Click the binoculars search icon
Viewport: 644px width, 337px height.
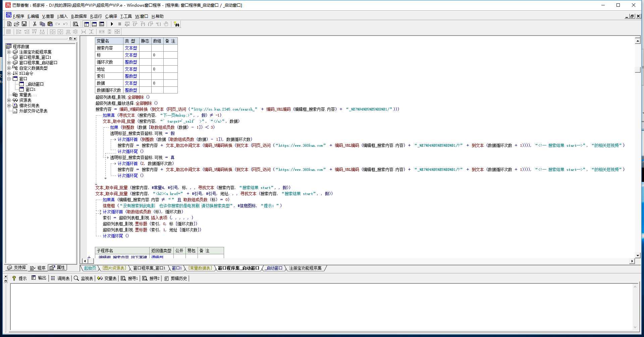pyautogui.click(x=176, y=24)
